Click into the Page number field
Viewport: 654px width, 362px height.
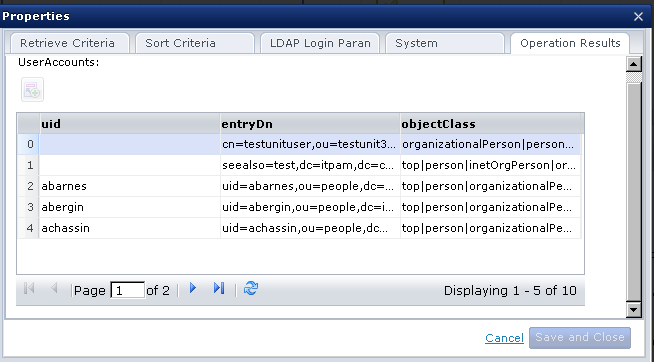tap(128, 290)
